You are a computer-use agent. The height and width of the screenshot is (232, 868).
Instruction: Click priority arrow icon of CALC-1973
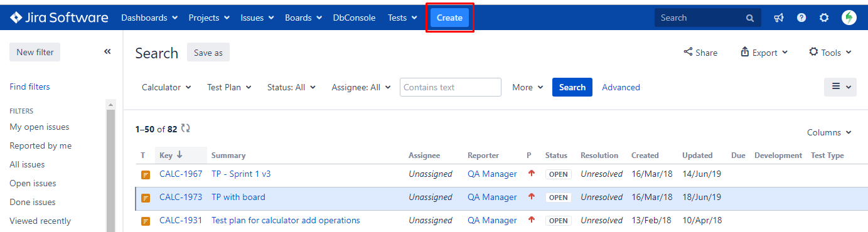tap(532, 196)
